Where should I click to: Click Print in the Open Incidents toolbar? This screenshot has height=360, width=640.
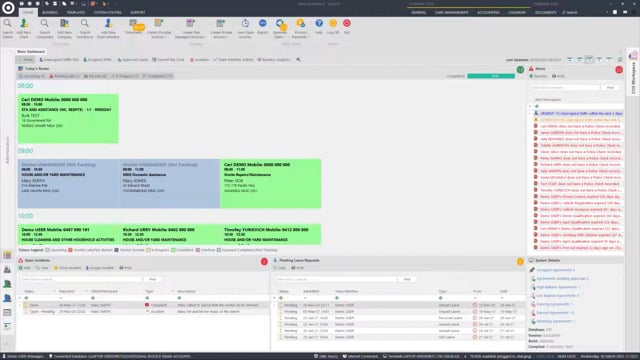[x=125, y=268]
